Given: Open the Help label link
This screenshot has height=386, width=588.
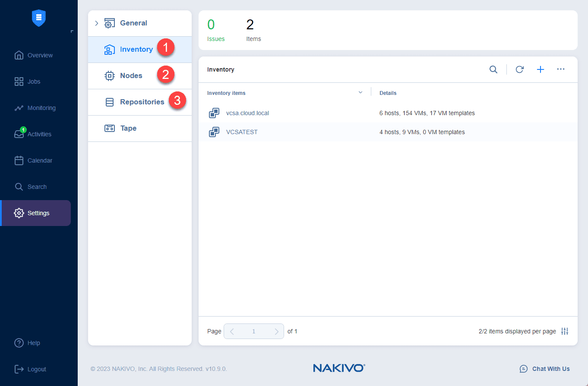Looking at the screenshot, I should [34, 343].
